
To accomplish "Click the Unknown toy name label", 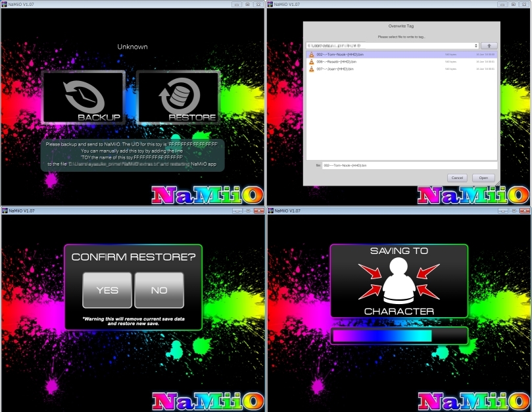I will (132, 47).
